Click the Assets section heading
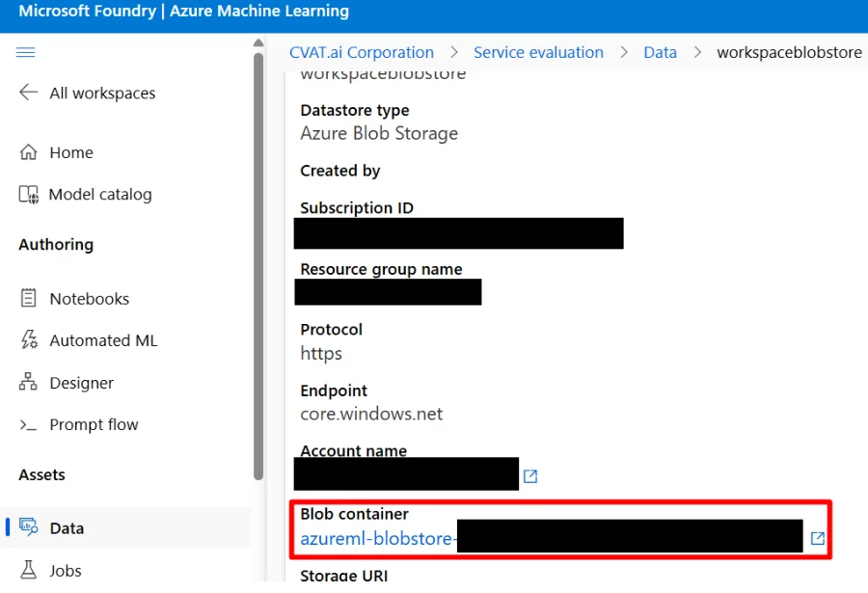This screenshot has height=593, width=868. point(41,474)
